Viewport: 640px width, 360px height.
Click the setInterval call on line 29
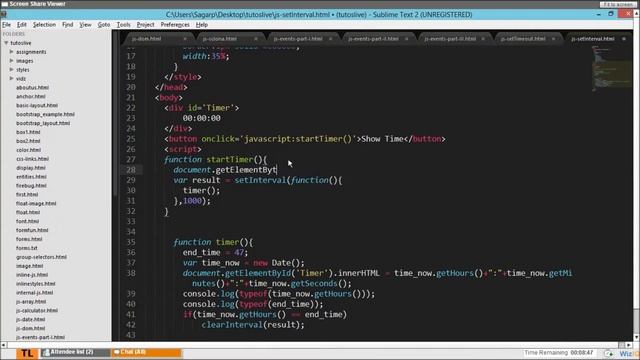(x=260, y=180)
